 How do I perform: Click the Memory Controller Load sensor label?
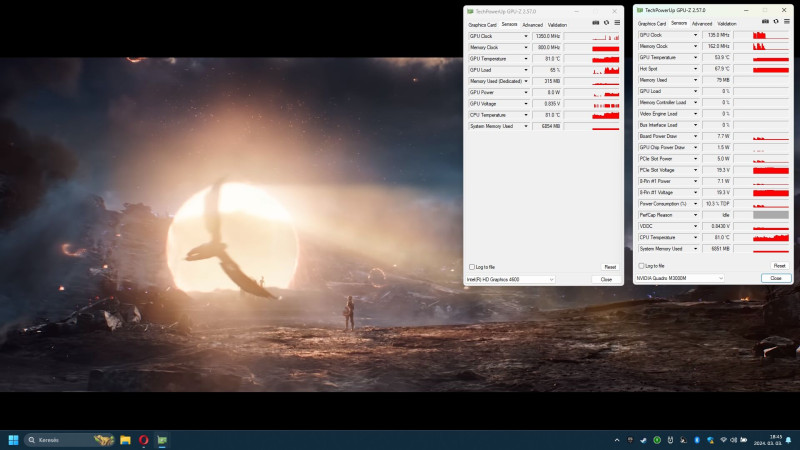pyautogui.click(x=663, y=103)
